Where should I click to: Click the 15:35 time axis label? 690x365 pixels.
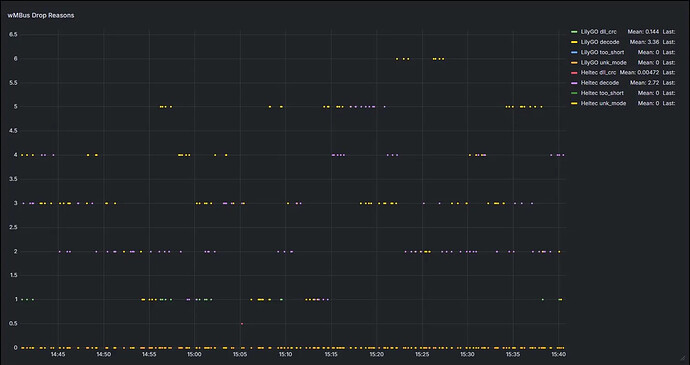click(513, 354)
